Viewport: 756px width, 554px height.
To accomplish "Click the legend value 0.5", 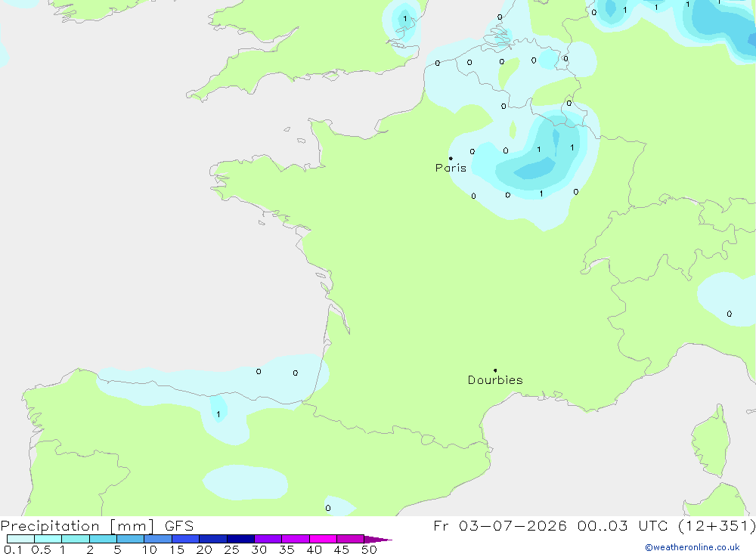I will (41, 549).
